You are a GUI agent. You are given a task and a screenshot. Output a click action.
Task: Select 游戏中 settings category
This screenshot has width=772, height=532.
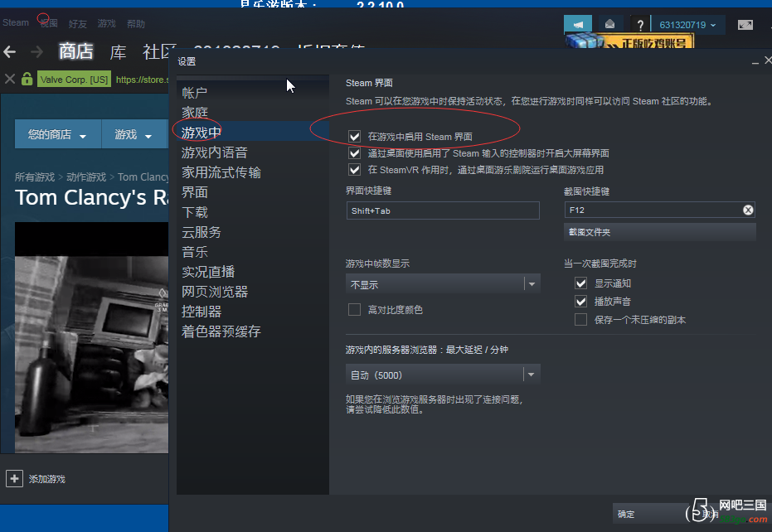(253, 132)
